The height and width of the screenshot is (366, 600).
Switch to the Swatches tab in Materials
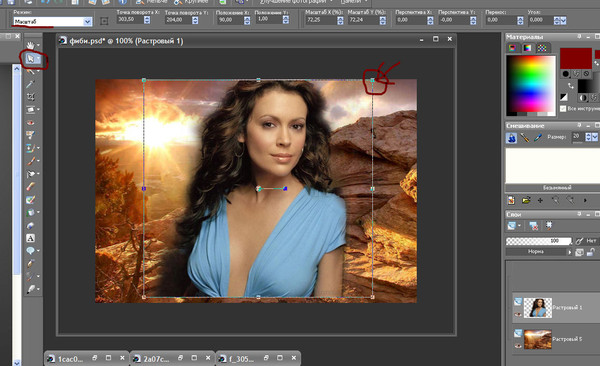pos(542,48)
